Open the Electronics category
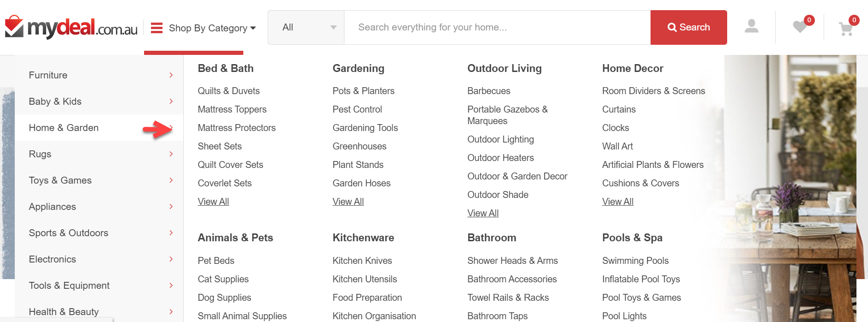This screenshot has width=868, height=322. (52, 259)
